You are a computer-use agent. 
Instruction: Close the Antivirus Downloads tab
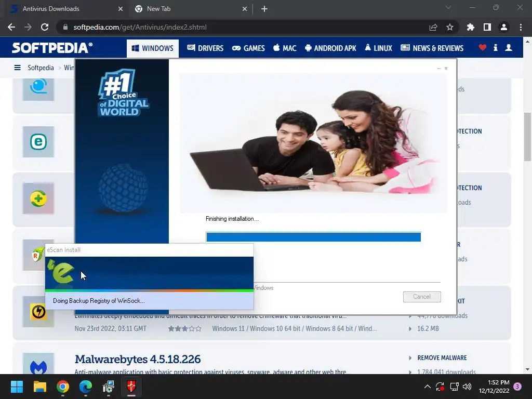point(121,9)
